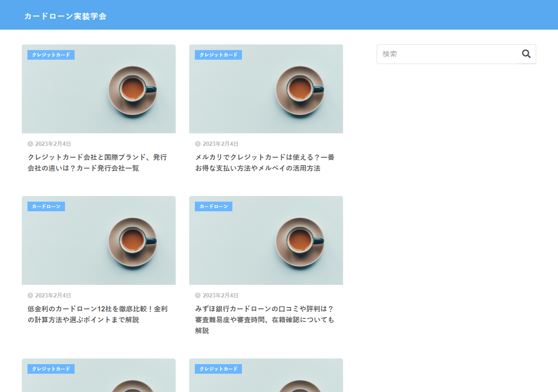Open article クレジットカード会社と国際ブランド title

[97, 162]
